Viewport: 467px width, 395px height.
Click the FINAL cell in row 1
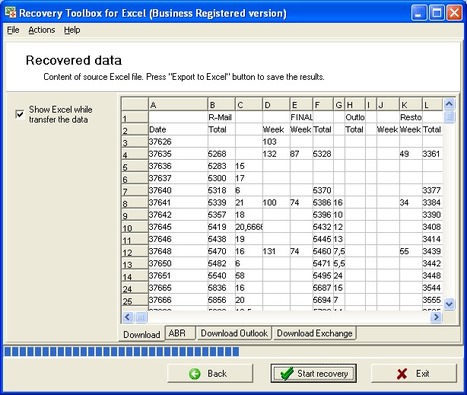301,117
